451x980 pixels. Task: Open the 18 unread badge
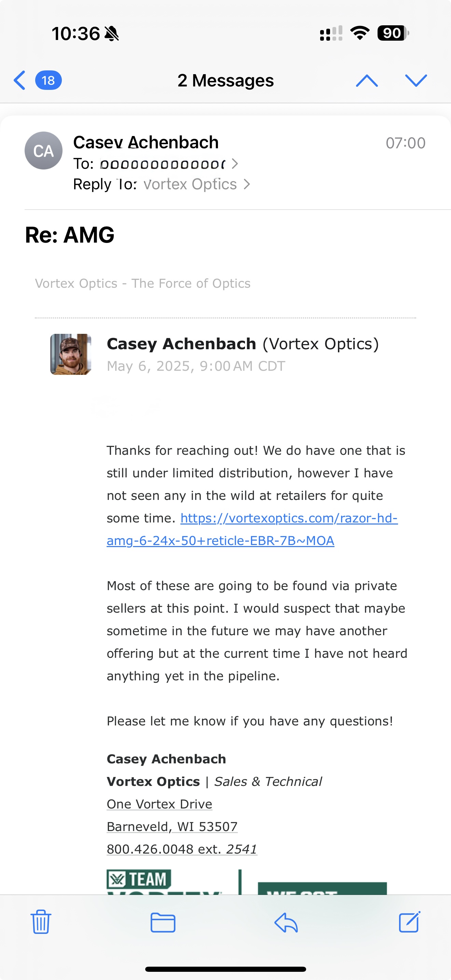pyautogui.click(x=48, y=80)
